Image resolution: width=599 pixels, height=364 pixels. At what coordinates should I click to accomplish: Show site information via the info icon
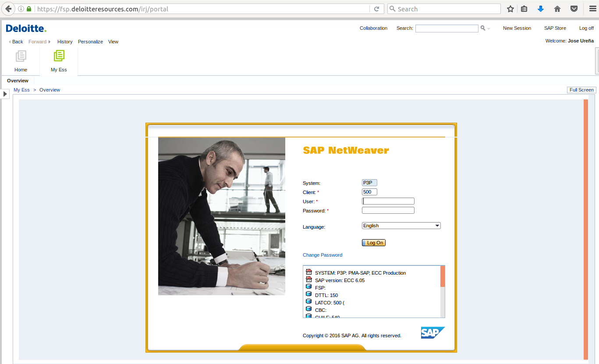coord(21,9)
